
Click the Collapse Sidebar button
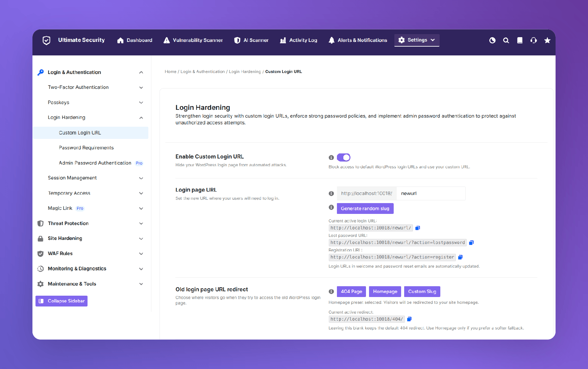tap(62, 301)
